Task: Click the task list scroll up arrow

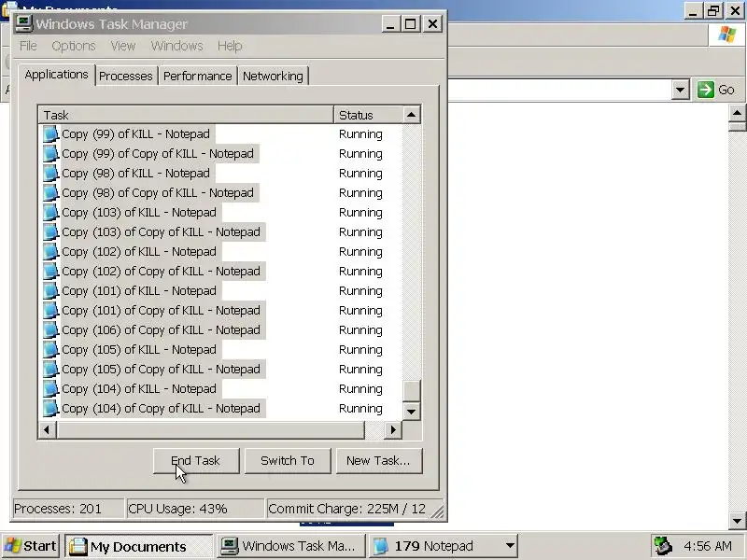Action: click(x=411, y=115)
